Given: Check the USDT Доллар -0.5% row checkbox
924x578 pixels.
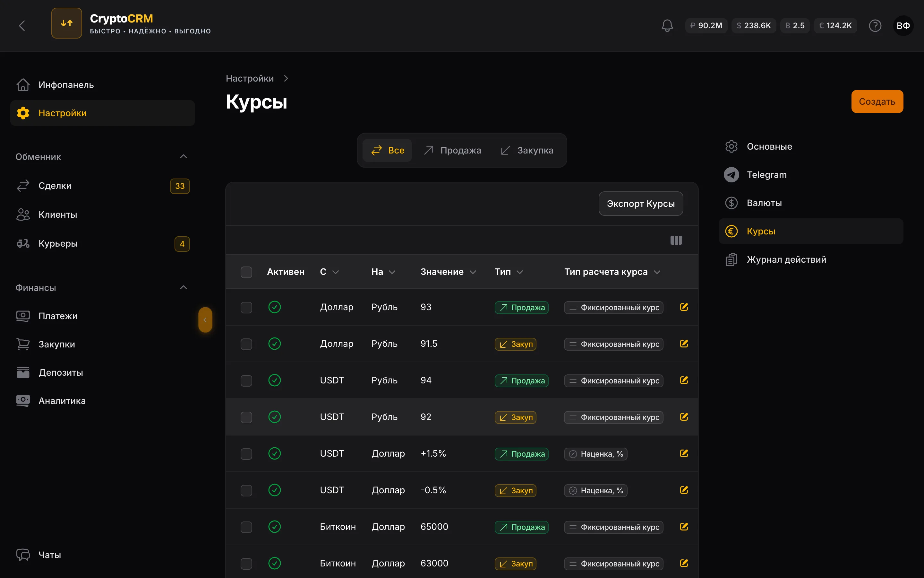Looking at the screenshot, I should (x=246, y=490).
